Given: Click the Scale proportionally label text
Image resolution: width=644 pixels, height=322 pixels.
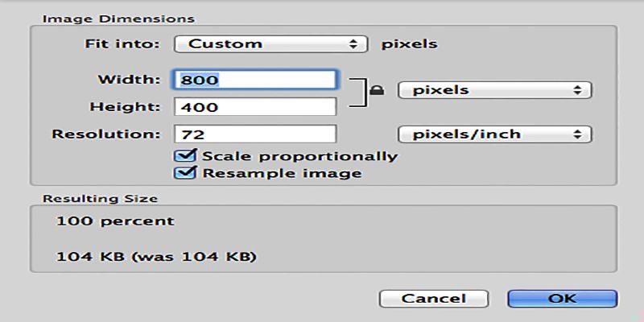Looking at the screenshot, I should tap(299, 156).
